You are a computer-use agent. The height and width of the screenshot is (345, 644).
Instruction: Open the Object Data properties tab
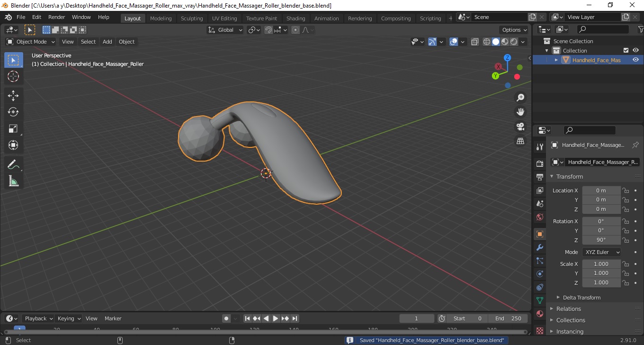click(x=539, y=300)
